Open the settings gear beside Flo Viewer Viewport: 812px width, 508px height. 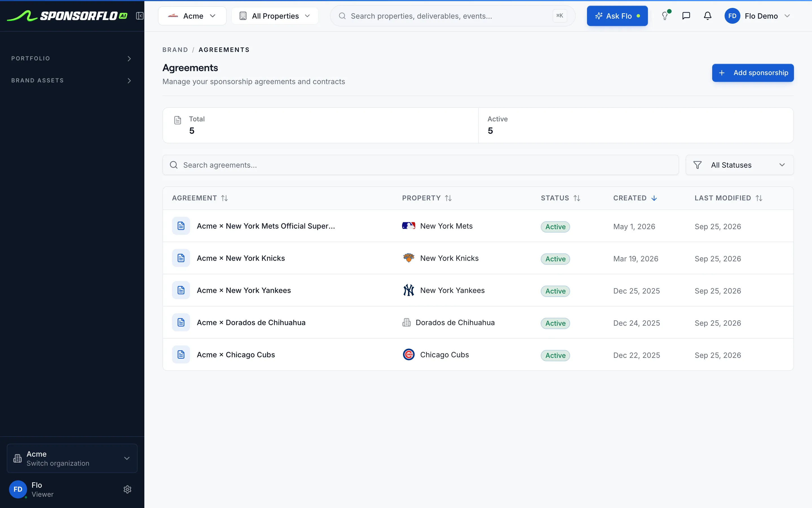pos(127,489)
